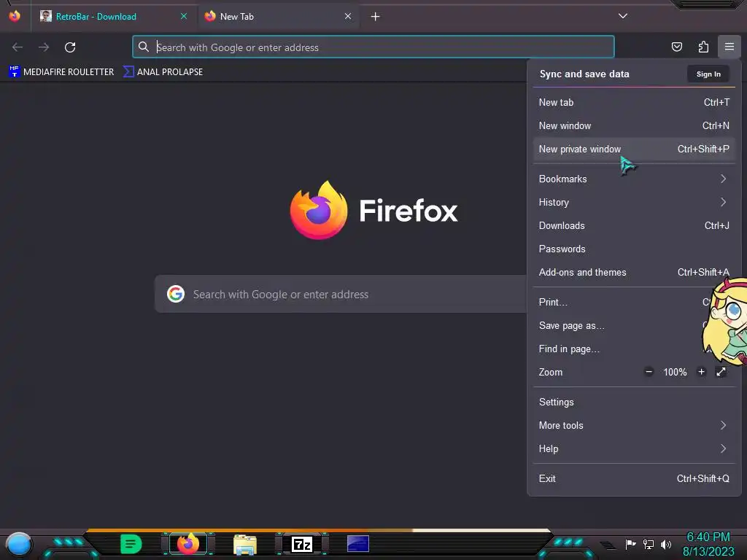Expand Bookmarks submenu
The height and width of the screenshot is (560, 747).
click(x=634, y=179)
